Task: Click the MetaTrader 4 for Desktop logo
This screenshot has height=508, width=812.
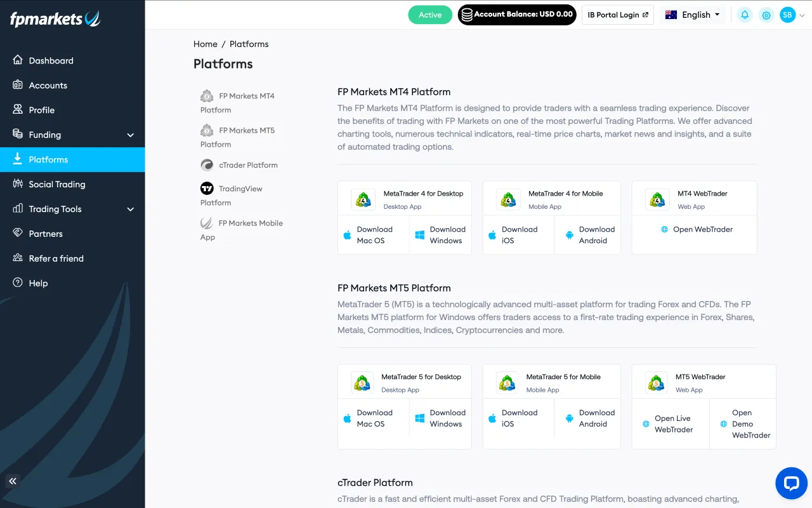Action: point(363,199)
